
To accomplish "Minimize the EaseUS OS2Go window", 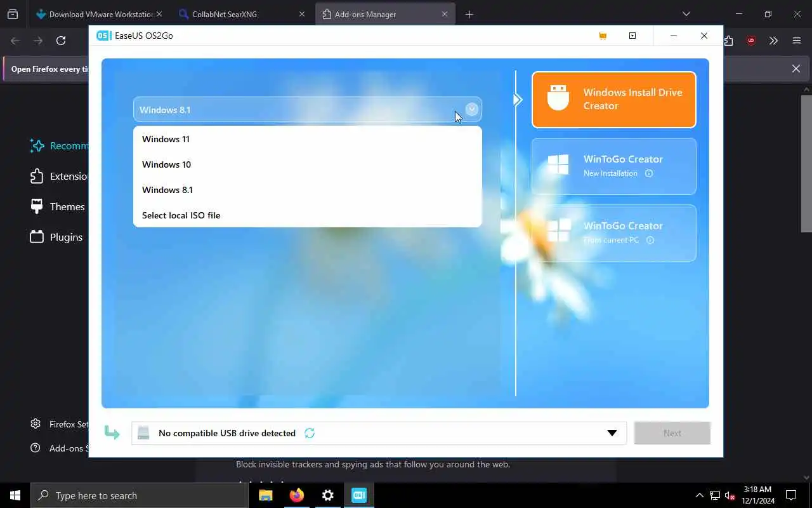I will tap(674, 36).
